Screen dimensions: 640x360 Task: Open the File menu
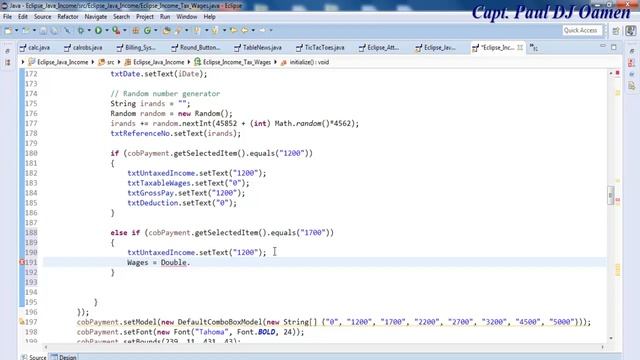pyautogui.click(x=7, y=17)
